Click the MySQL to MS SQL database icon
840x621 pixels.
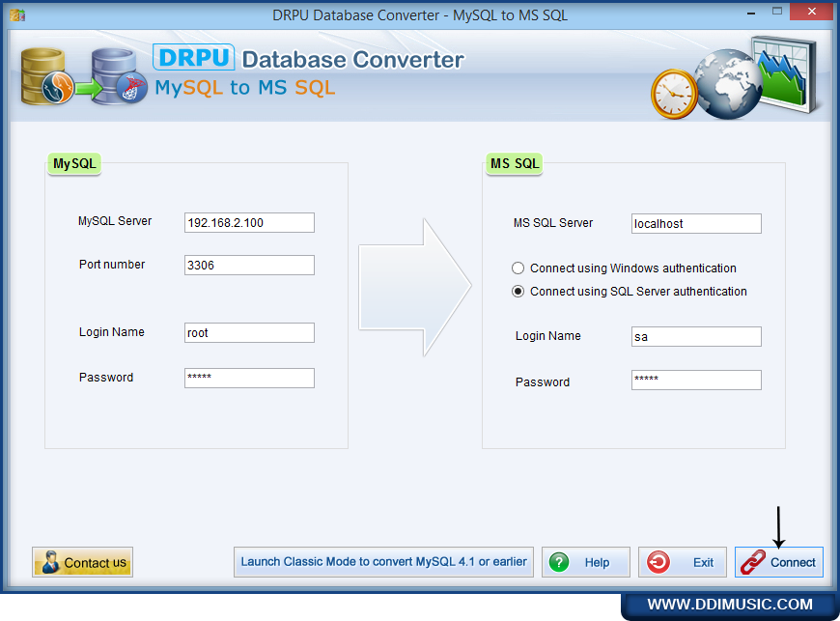point(84,76)
